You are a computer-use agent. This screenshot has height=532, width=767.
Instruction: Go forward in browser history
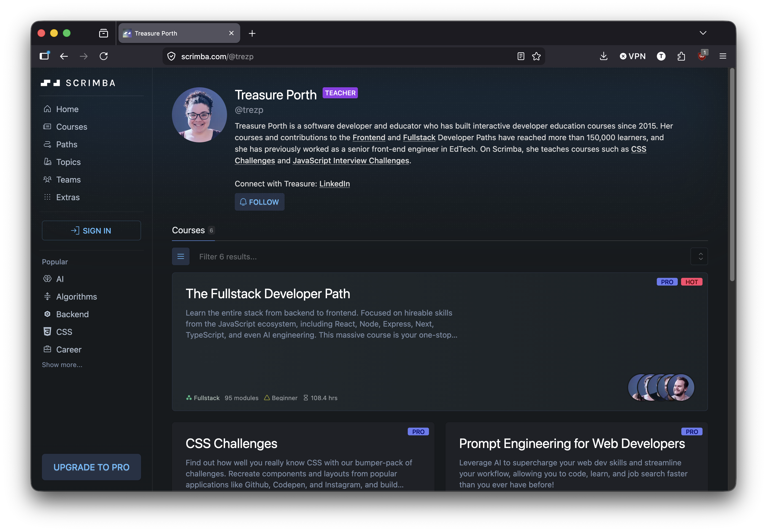click(x=84, y=56)
